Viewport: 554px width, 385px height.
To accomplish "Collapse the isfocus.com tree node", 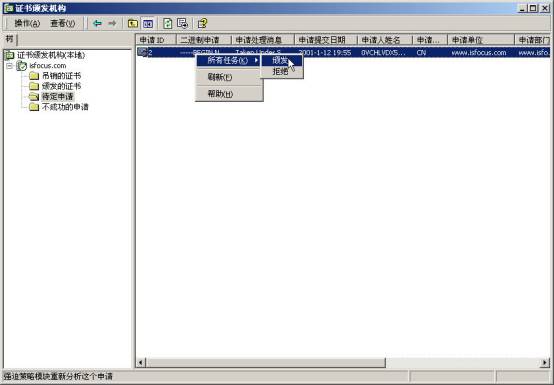I will (x=10, y=66).
